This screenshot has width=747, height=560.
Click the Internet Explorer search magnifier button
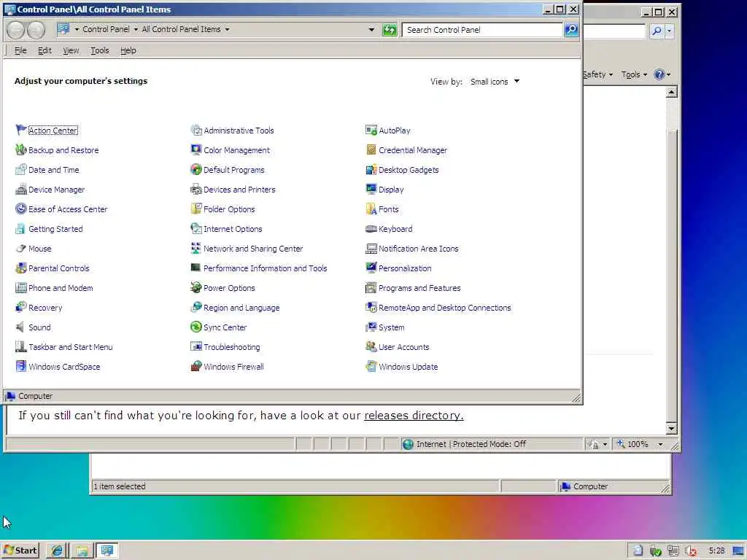657,31
